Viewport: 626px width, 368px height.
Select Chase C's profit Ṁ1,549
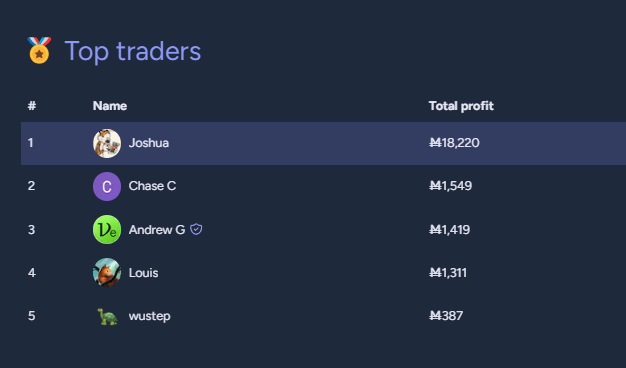click(x=450, y=186)
